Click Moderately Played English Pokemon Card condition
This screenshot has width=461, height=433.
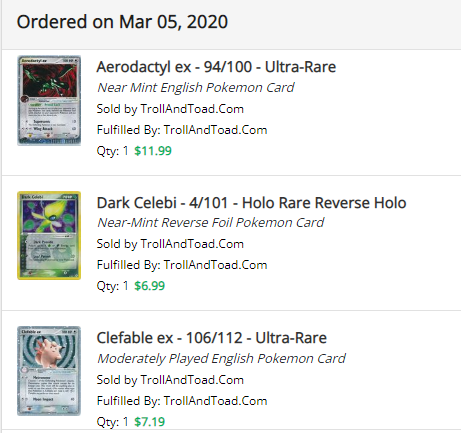point(221,359)
